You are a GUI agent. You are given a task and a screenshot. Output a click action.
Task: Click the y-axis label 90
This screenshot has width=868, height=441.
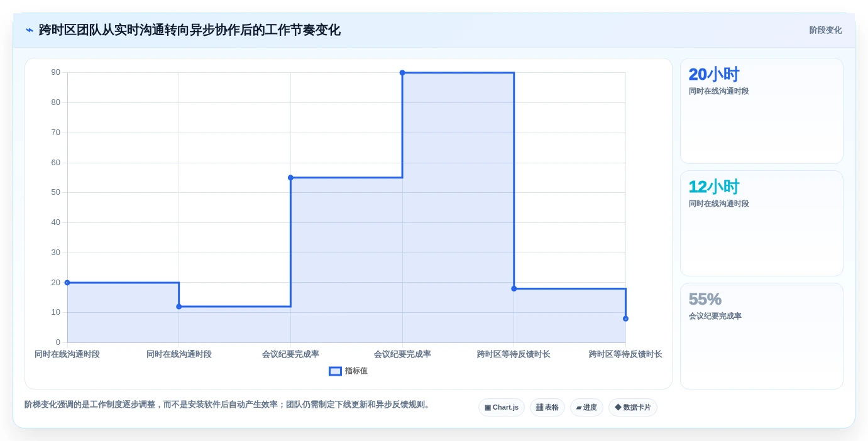[56, 72]
